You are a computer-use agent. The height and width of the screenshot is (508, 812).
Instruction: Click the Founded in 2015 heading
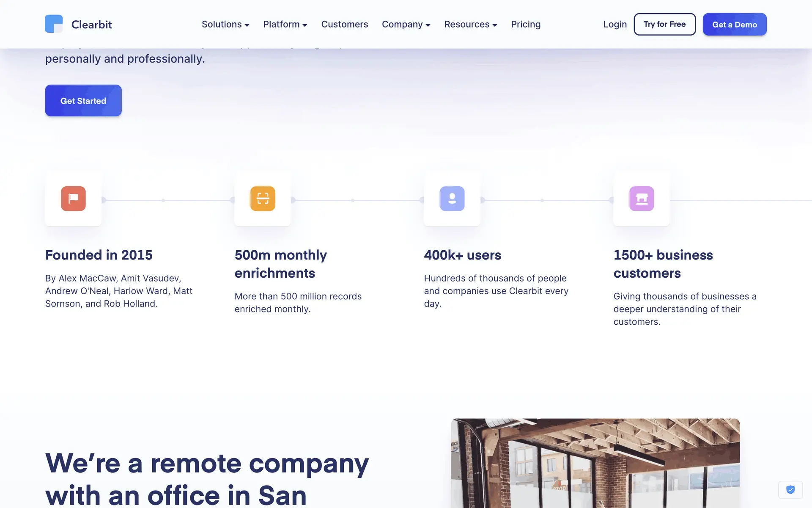99,255
